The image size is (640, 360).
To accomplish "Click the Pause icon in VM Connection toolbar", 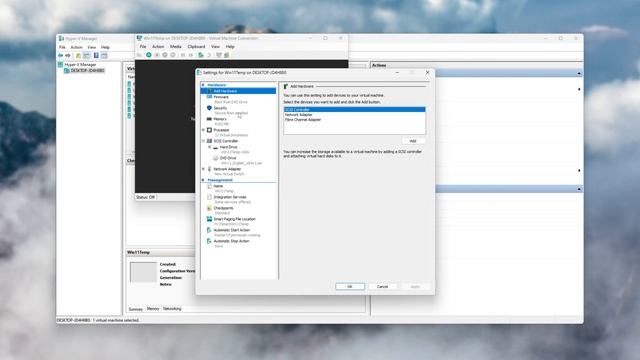I will tap(183, 55).
